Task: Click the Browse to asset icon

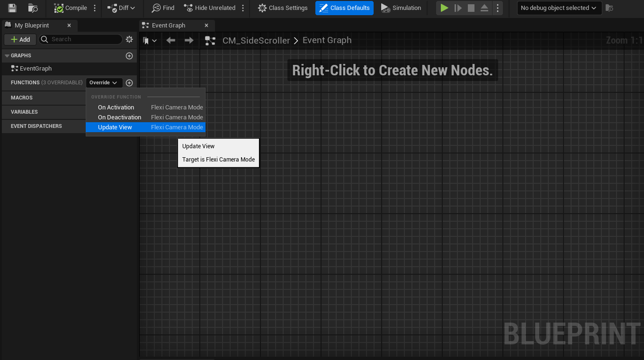Action: tap(33, 8)
